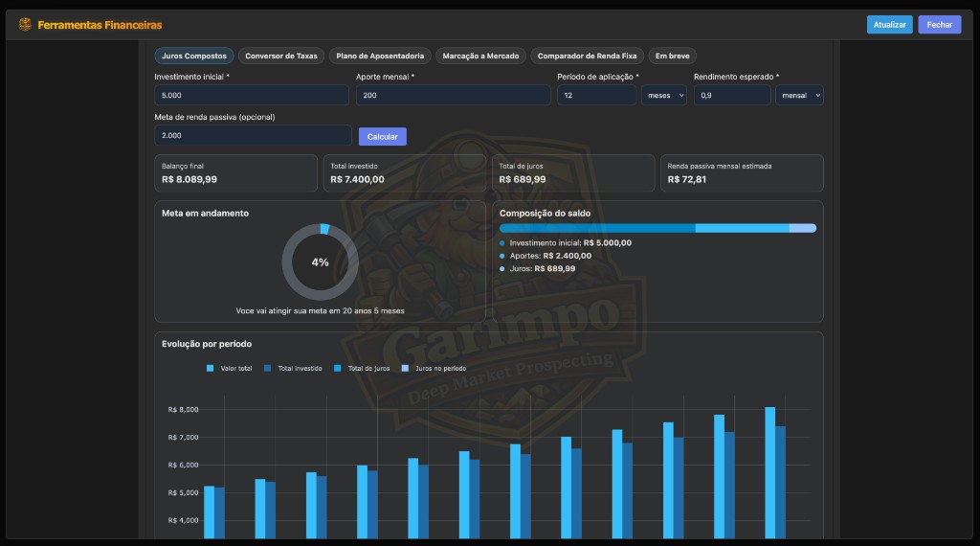980x546 pixels.
Task: Click the Investimento inicial legend dot
Action: coord(501,243)
